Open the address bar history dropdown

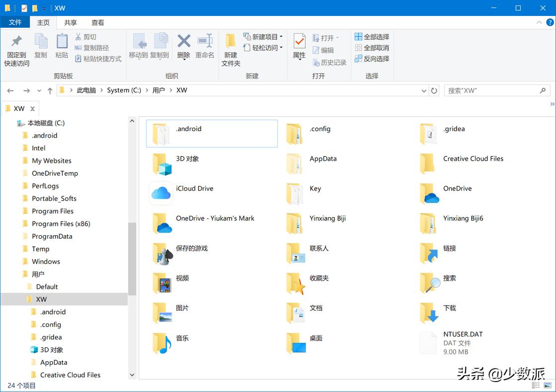click(x=423, y=90)
